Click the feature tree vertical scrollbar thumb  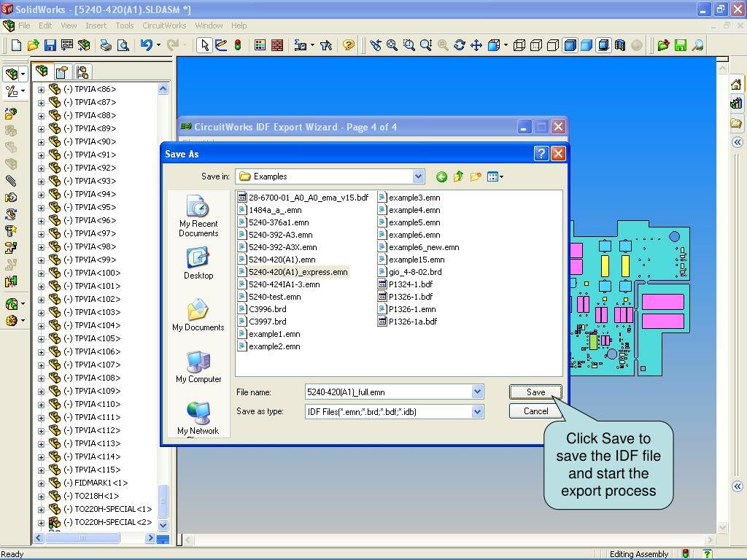click(163, 501)
